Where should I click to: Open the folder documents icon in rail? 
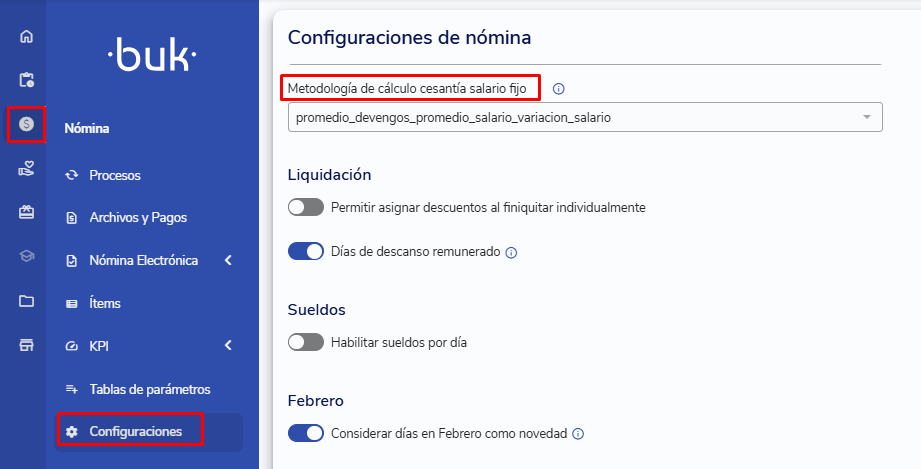click(26, 301)
